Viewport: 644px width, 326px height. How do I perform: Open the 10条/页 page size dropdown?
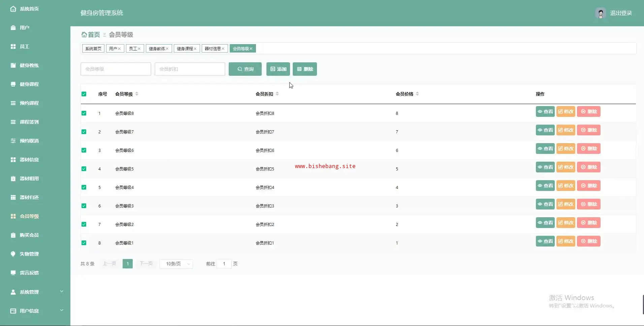tap(176, 264)
